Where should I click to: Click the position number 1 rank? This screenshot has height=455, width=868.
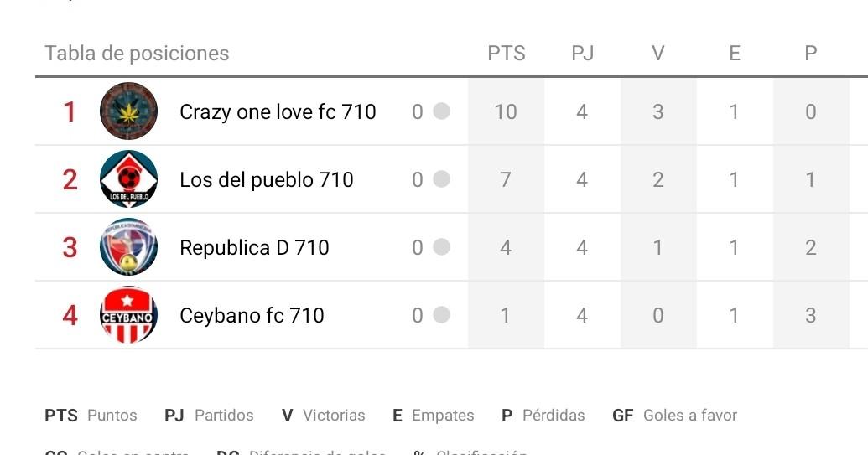[70, 111]
